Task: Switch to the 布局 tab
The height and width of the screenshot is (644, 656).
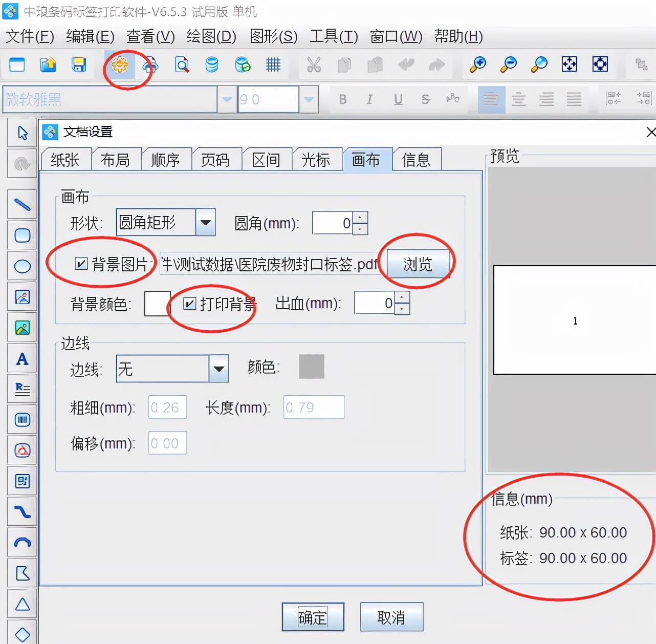Action: coord(116,160)
